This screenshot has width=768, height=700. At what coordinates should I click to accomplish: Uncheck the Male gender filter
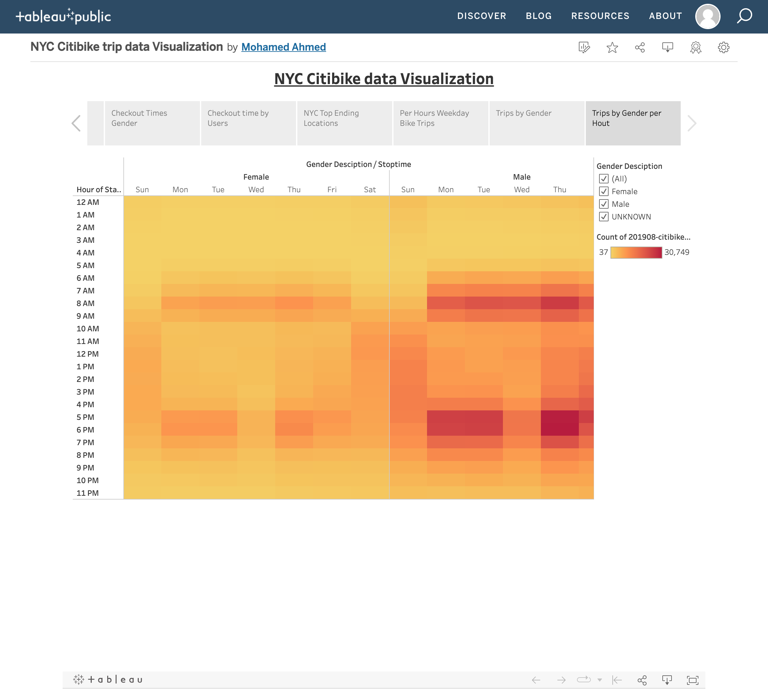point(604,204)
